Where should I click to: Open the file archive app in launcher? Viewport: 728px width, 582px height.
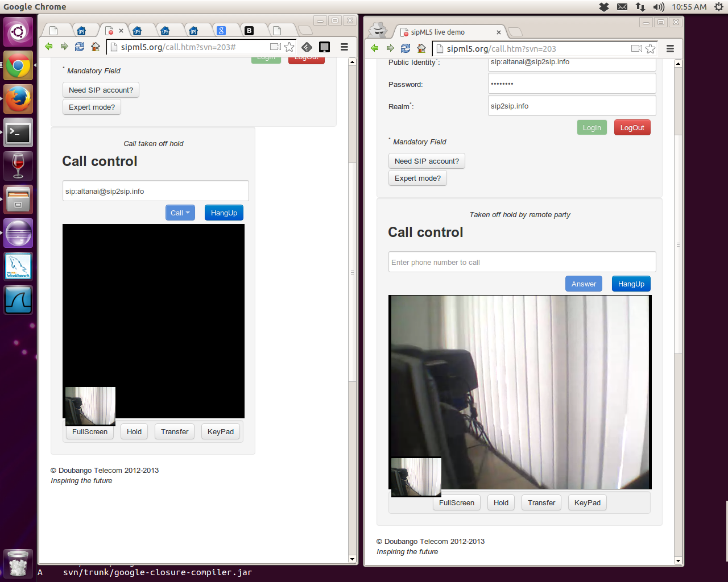pos(18,199)
